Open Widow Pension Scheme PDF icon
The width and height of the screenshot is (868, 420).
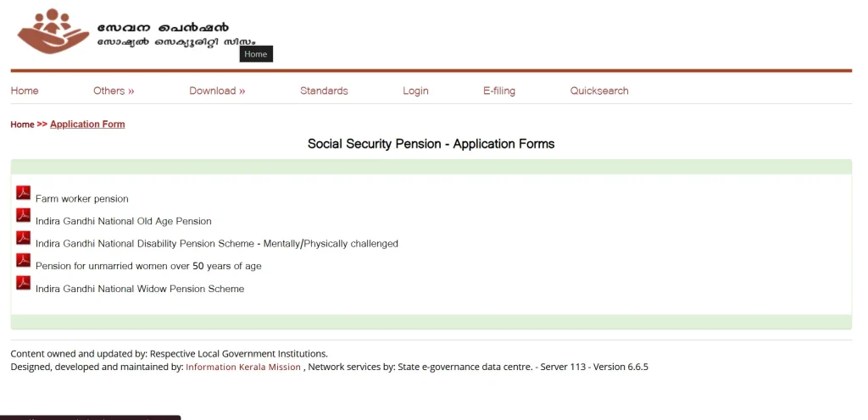(x=23, y=283)
